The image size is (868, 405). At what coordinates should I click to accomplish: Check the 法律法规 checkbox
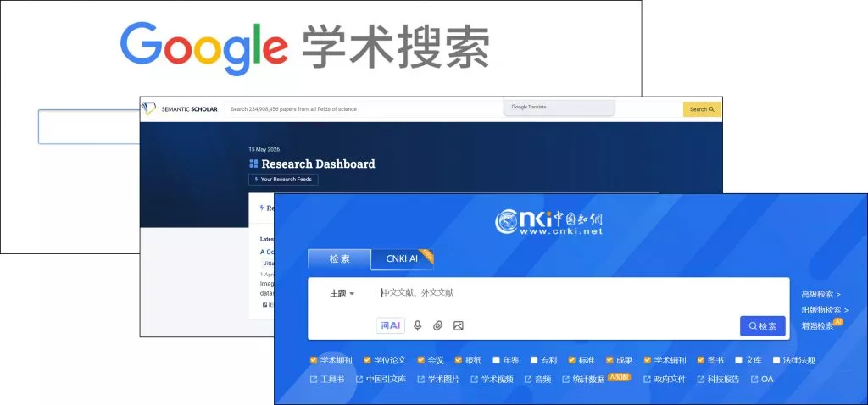[x=776, y=360]
